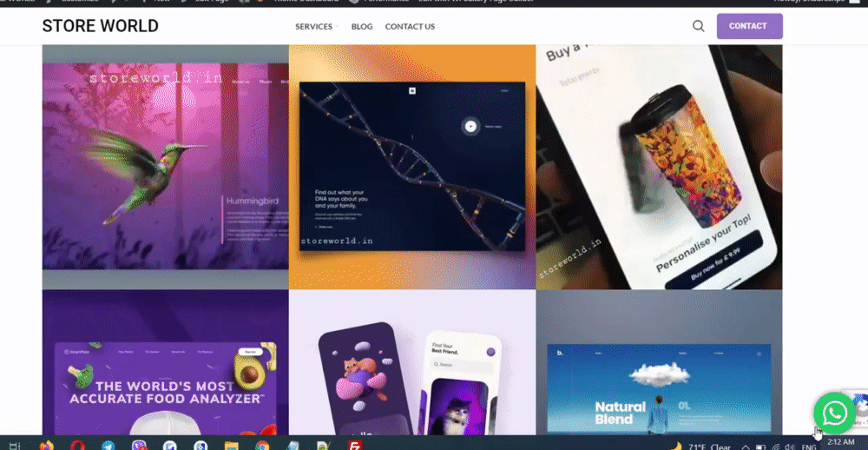Viewport: 868px width, 450px height.
Task: Open Viber from the taskbar
Action: pos(139,446)
